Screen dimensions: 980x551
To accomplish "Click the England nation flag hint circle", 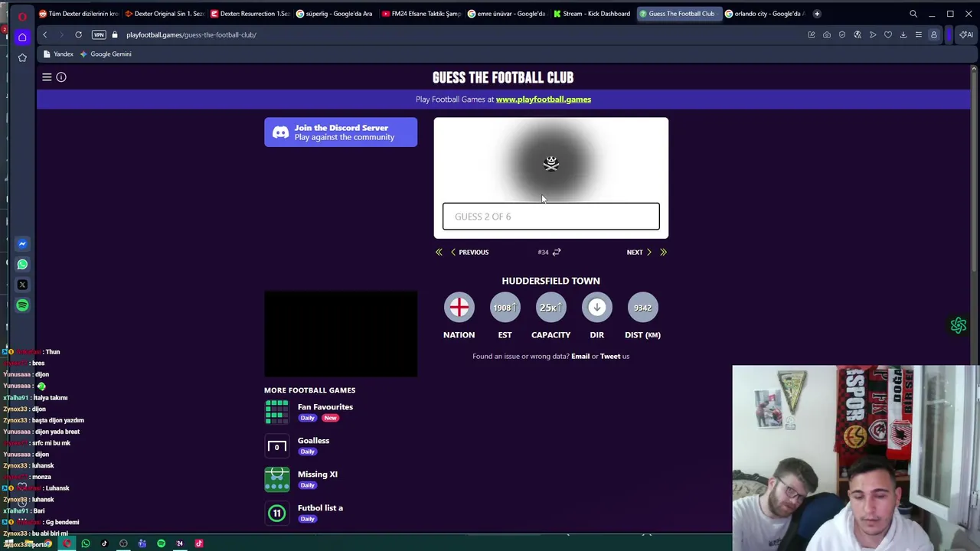I will [x=459, y=308].
